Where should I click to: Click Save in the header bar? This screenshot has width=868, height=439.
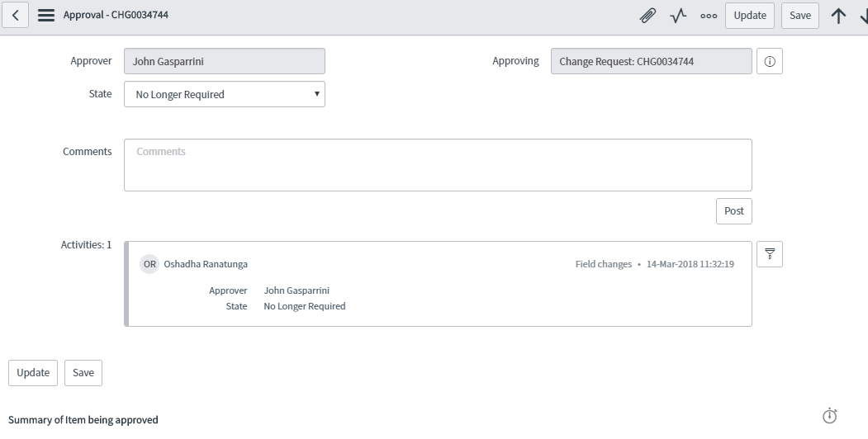click(800, 16)
